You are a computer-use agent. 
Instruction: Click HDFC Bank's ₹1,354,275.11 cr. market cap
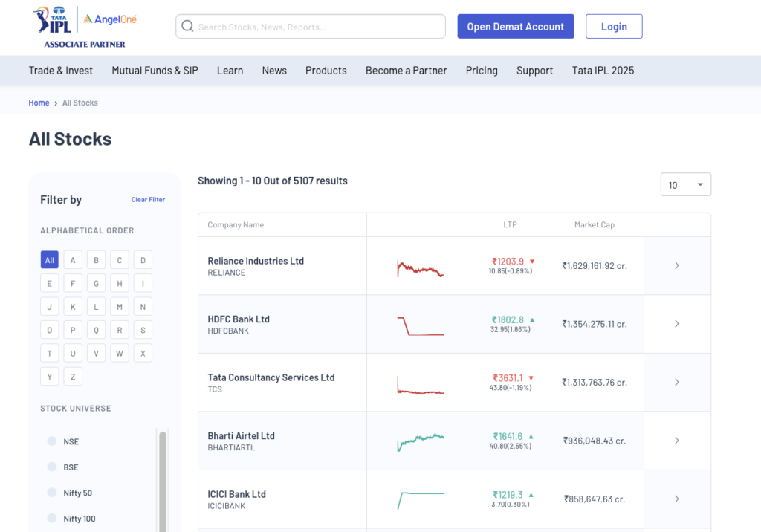595,324
